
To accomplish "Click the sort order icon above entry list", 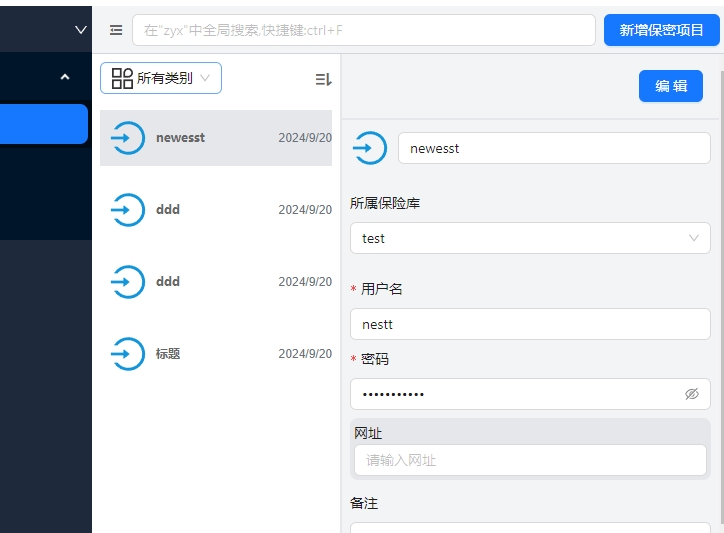I will point(323,79).
